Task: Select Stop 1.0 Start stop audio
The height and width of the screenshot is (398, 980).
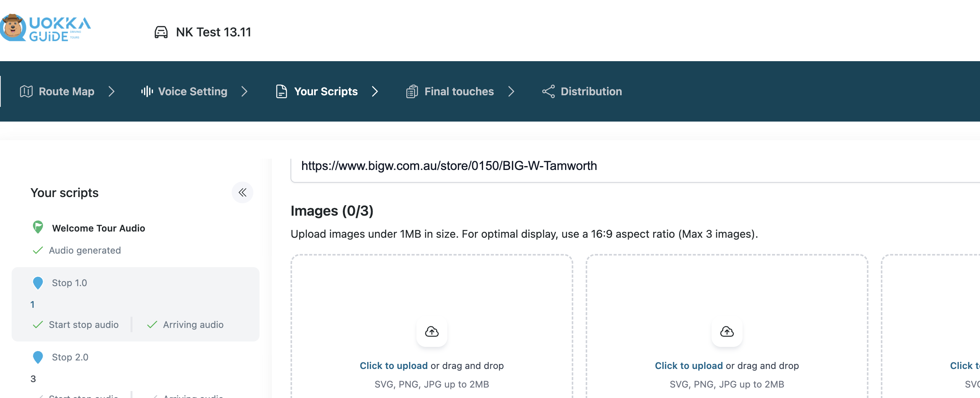Action: tap(83, 325)
